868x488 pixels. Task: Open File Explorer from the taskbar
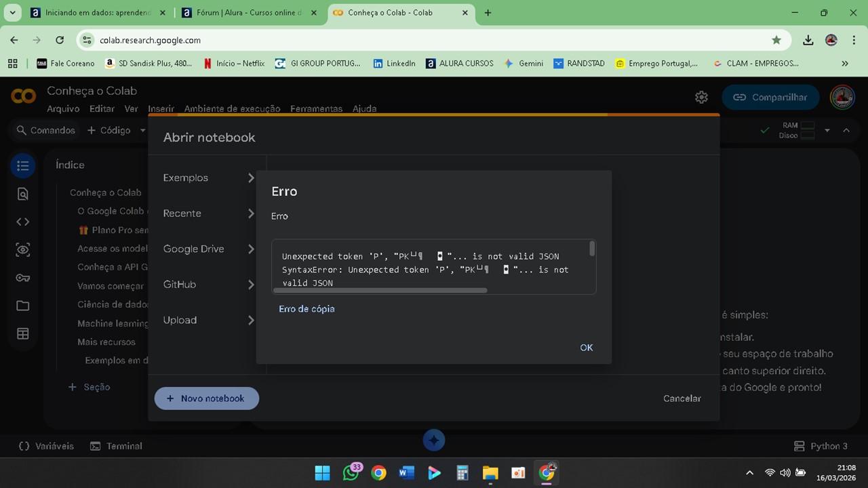490,472
